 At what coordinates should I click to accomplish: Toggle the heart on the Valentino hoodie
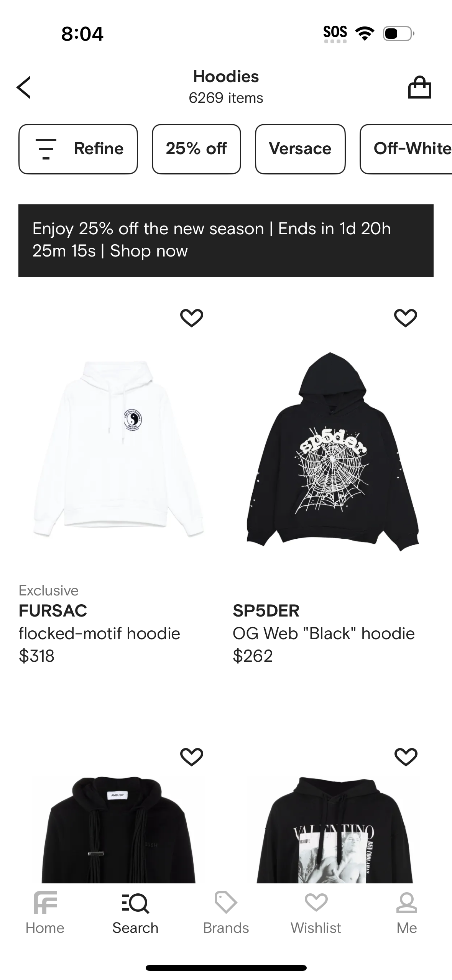[x=406, y=756]
